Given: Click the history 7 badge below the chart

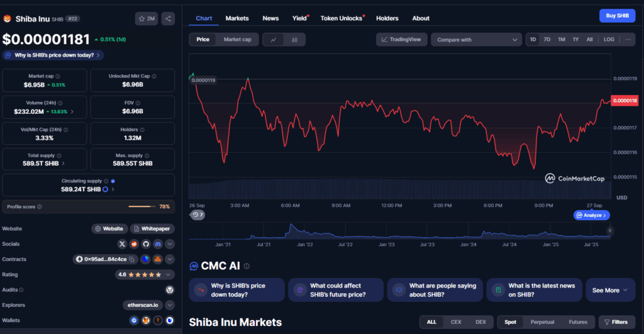Looking at the screenshot, I should (197, 215).
